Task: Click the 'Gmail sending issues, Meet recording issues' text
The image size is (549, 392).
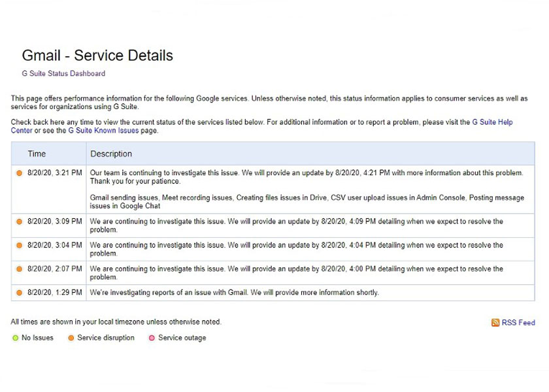Action: point(307,202)
